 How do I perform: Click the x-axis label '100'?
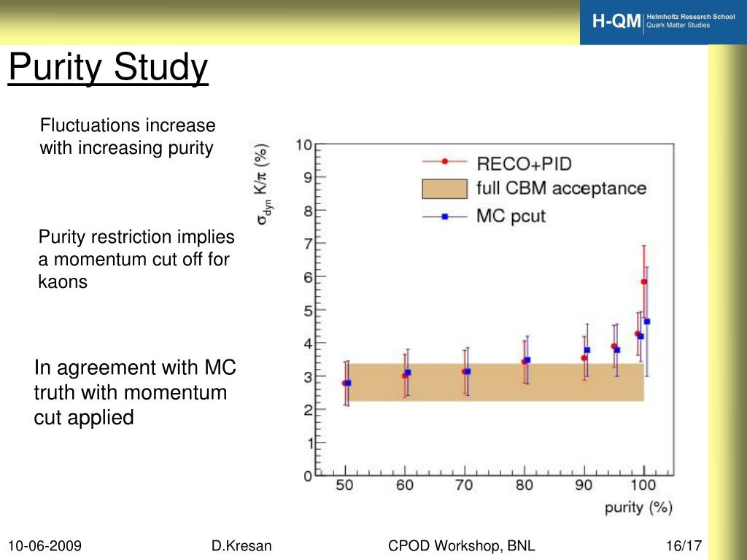coord(643,485)
